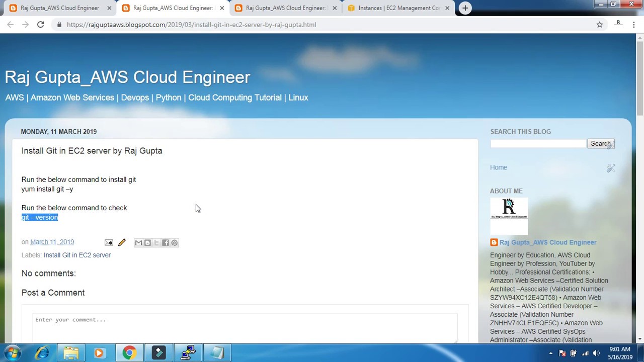This screenshot has width=644, height=362.
Task: Share the post to Twitter
Action: click(156, 243)
